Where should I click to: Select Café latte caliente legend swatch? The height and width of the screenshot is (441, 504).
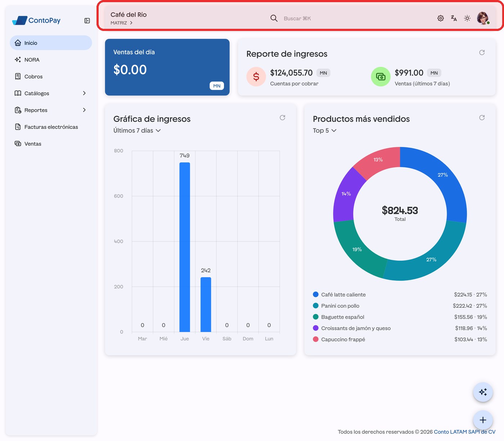click(316, 294)
